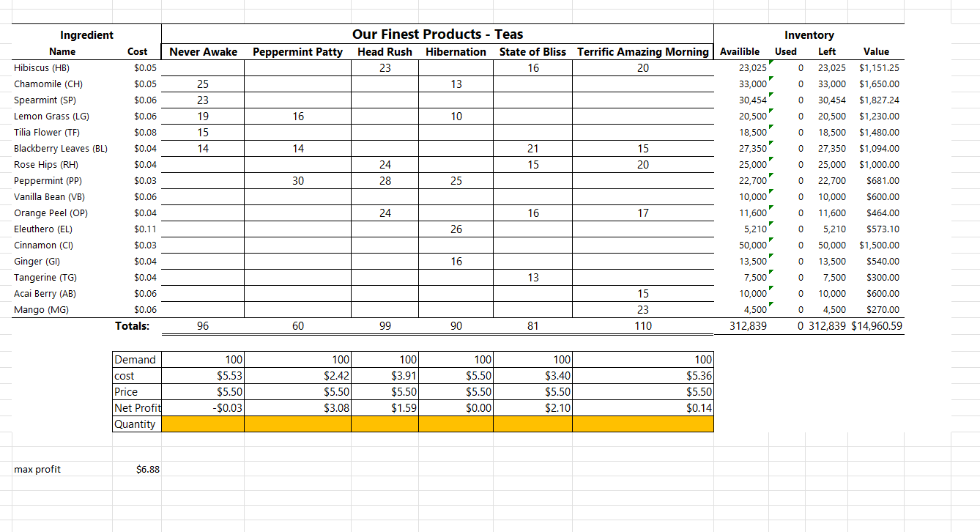Click the orange Quantity cell for Never Awake

(203, 424)
